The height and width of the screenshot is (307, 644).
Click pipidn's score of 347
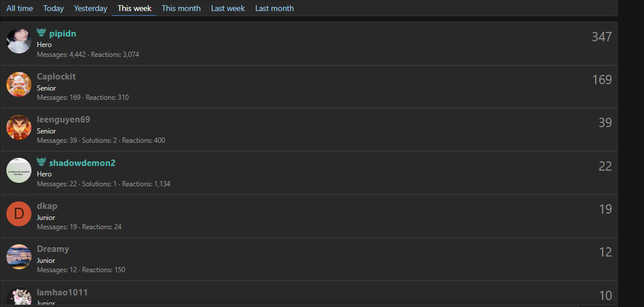click(x=602, y=37)
